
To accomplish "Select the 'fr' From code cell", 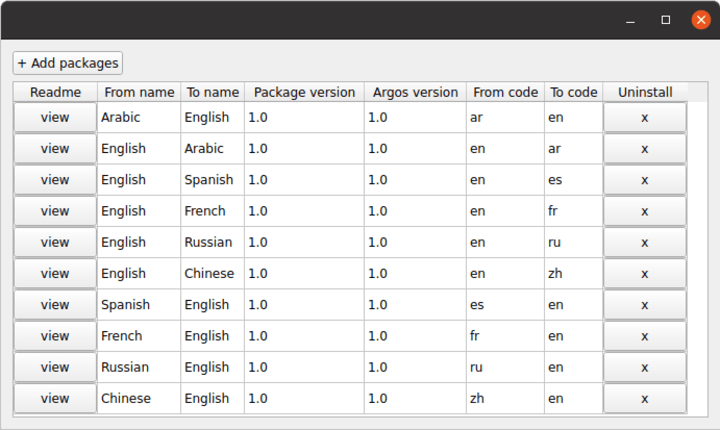I will [505, 336].
